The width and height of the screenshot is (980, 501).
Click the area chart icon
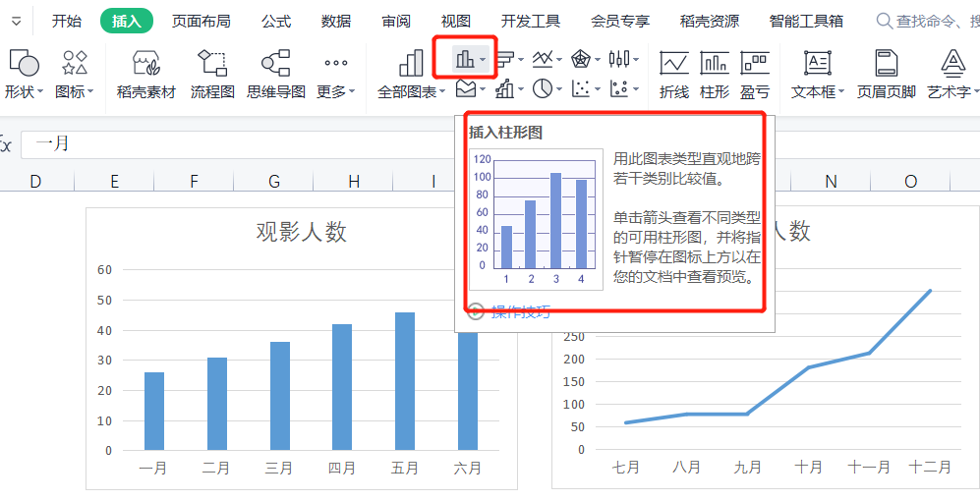coord(464,89)
